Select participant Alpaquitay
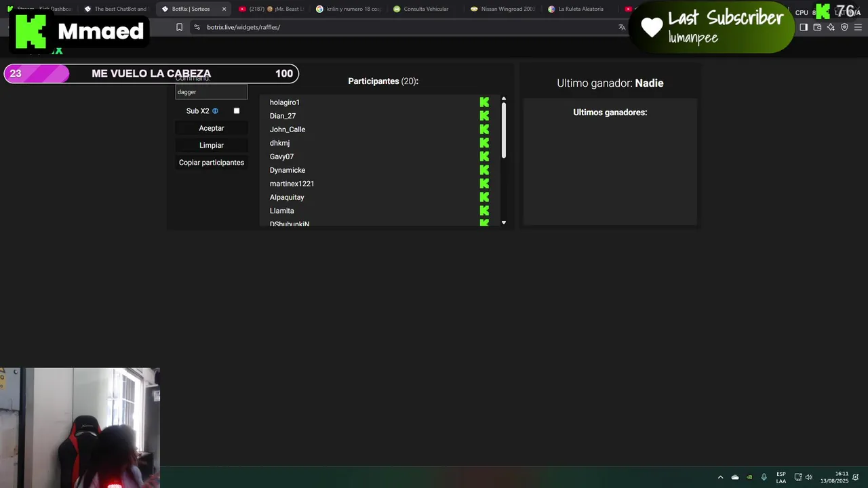The image size is (868, 488). 287,197
